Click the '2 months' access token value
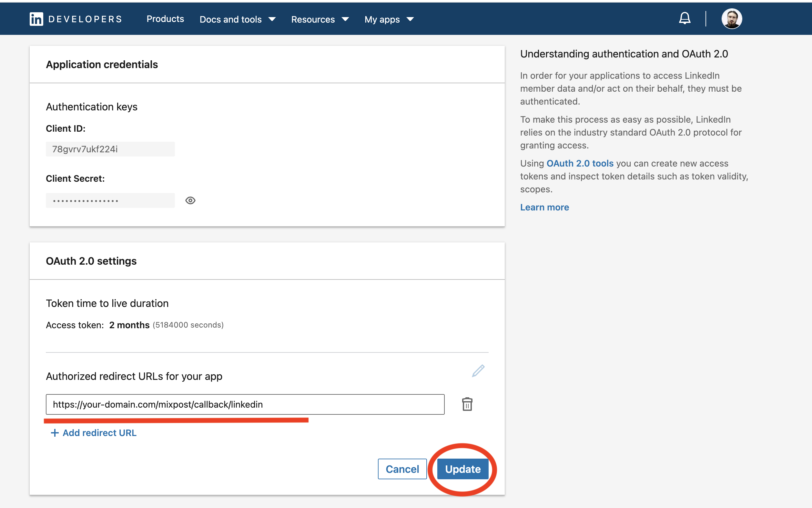This screenshot has width=812, height=508. pos(129,325)
